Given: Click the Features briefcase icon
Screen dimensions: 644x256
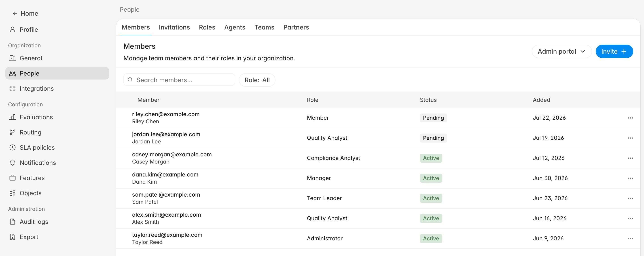Looking at the screenshot, I should pos(13,178).
